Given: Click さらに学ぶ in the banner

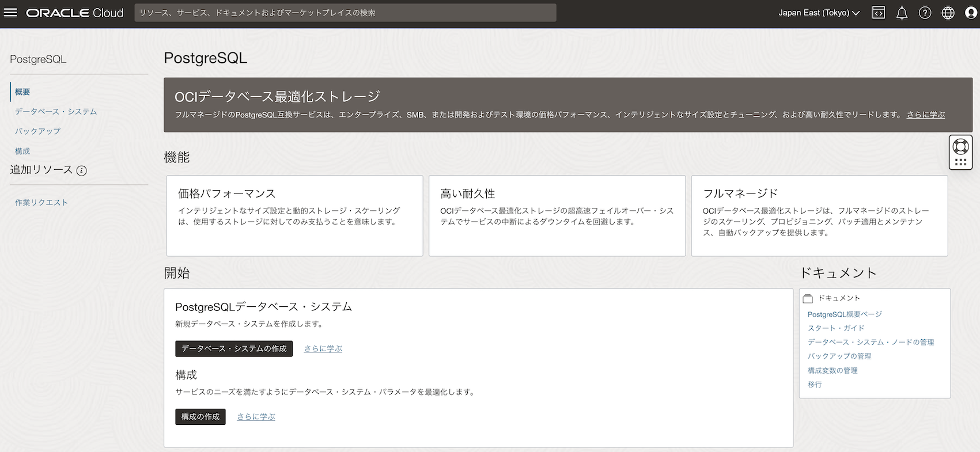Looking at the screenshot, I should coord(926,115).
